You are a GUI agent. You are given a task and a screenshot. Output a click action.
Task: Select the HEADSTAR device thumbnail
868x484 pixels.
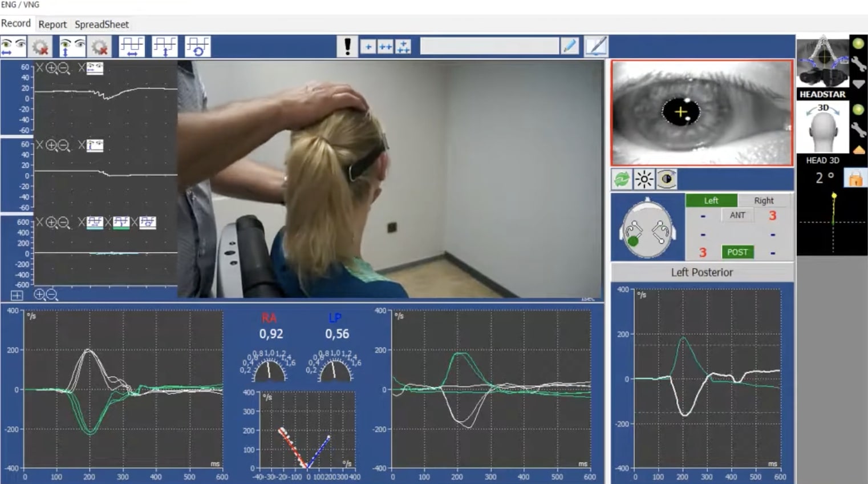coord(822,62)
